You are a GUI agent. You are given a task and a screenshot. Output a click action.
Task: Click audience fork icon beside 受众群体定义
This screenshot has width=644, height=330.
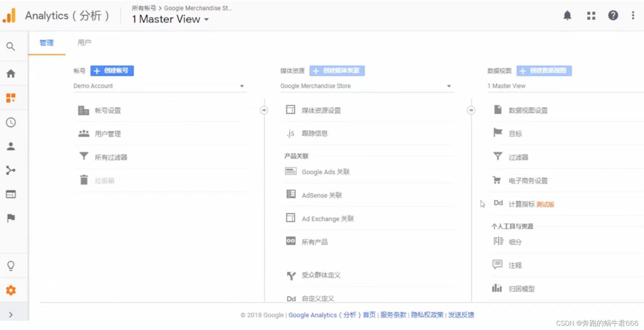tap(291, 276)
